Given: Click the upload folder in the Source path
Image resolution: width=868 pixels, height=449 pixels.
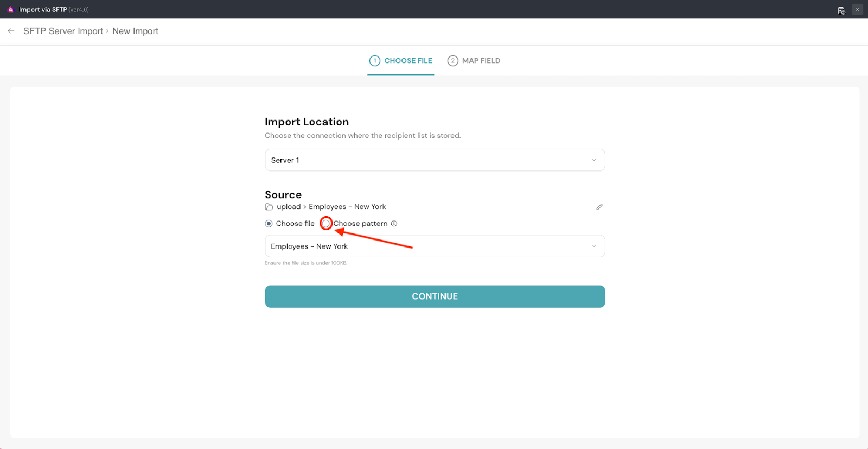Looking at the screenshot, I should click(x=289, y=207).
